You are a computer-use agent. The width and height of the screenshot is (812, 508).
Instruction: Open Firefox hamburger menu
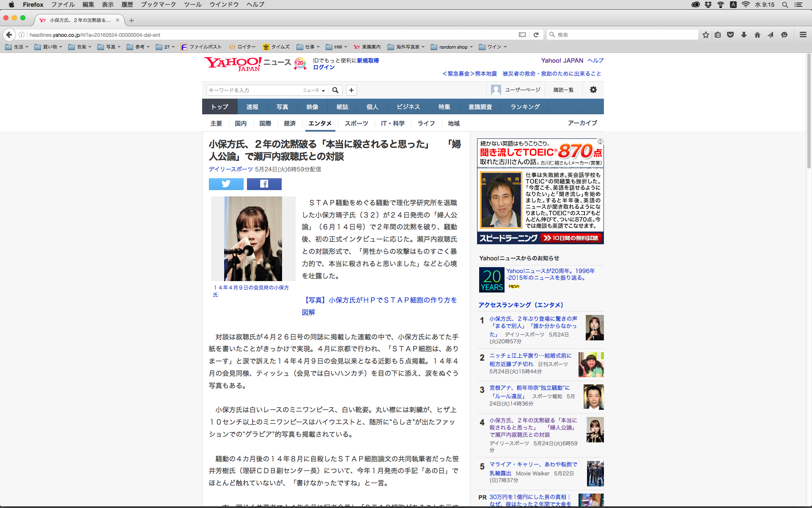click(x=803, y=35)
